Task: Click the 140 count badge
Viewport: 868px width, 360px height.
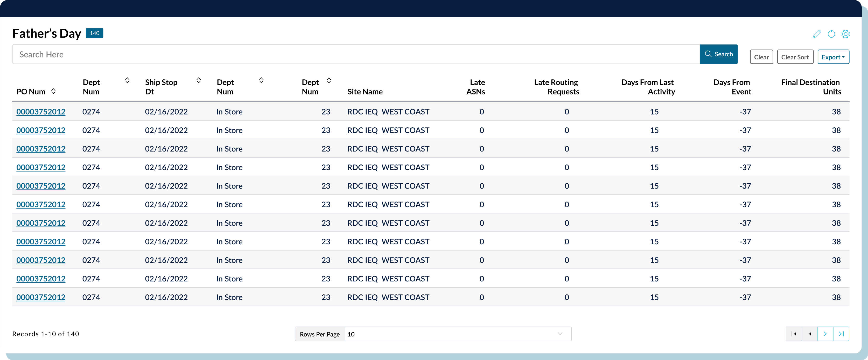Action: (x=94, y=33)
